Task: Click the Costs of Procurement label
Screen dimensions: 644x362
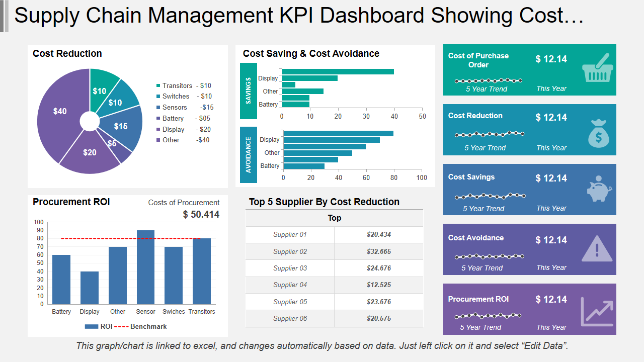Action: (x=184, y=203)
